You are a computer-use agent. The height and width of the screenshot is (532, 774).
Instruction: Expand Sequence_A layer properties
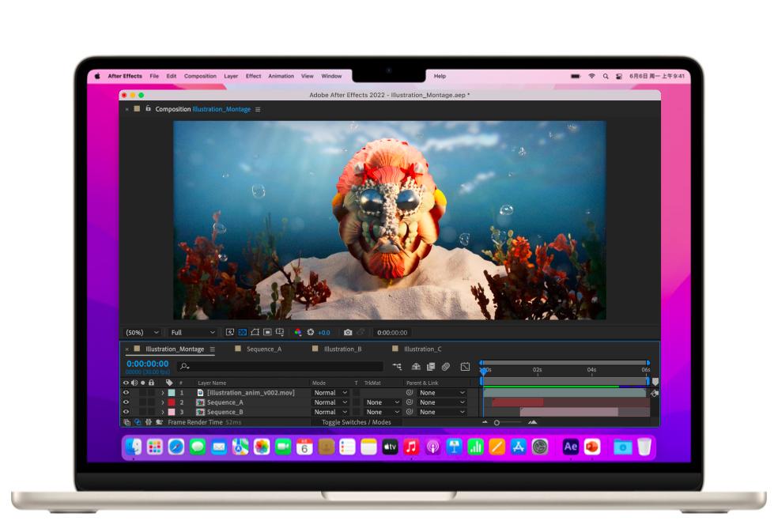(x=162, y=402)
